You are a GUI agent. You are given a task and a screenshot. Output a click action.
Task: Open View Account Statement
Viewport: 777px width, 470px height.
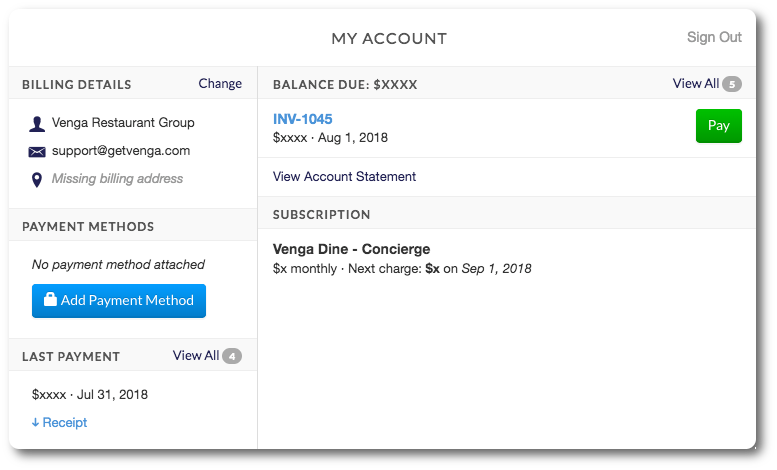344,176
